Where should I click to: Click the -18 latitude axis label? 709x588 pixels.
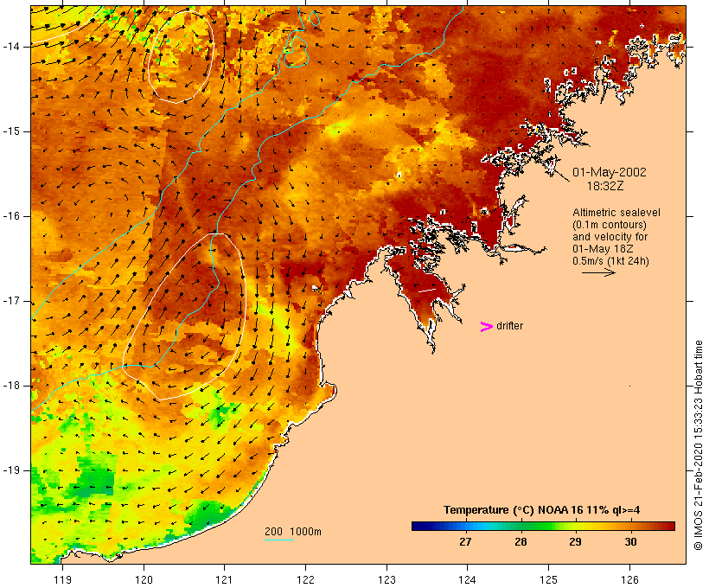[11, 386]
